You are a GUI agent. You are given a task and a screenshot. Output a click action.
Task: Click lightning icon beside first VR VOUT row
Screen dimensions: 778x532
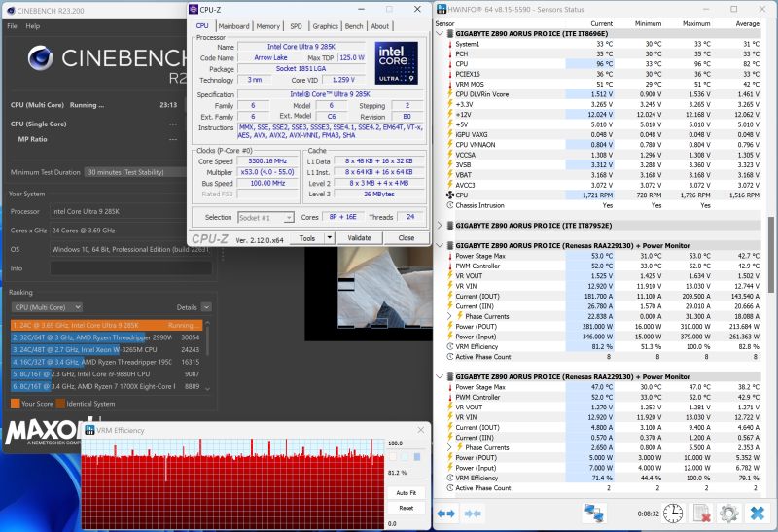(450, 276)
